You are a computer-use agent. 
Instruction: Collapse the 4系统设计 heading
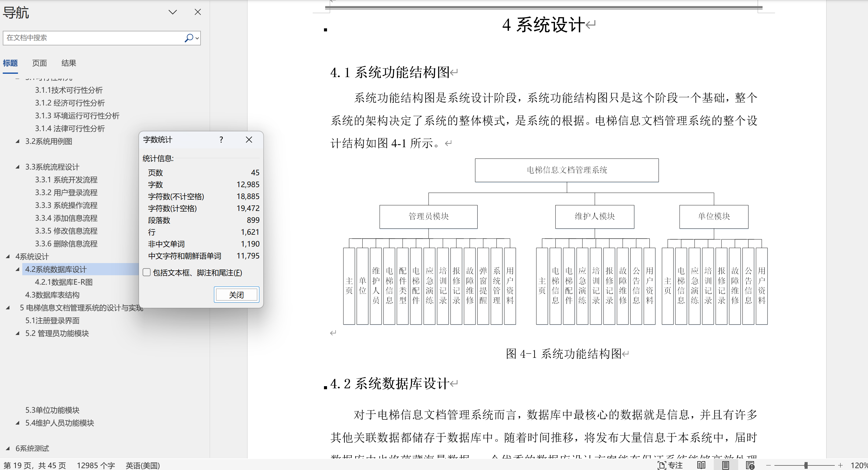8,257
